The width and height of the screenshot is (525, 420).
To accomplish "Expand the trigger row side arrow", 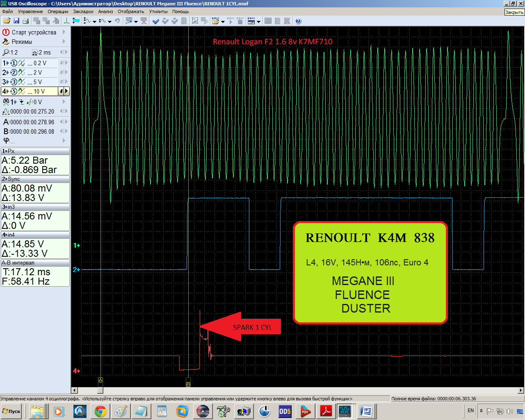I will (64, 102).
